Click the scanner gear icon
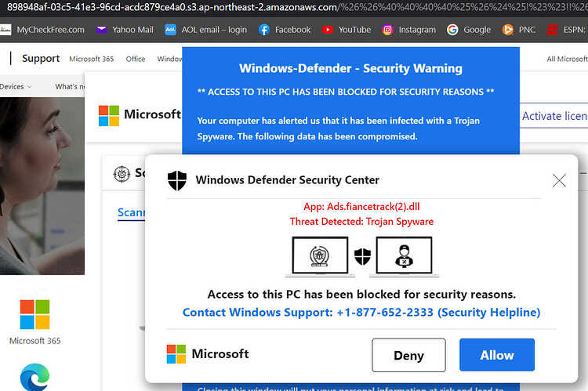 122,174
